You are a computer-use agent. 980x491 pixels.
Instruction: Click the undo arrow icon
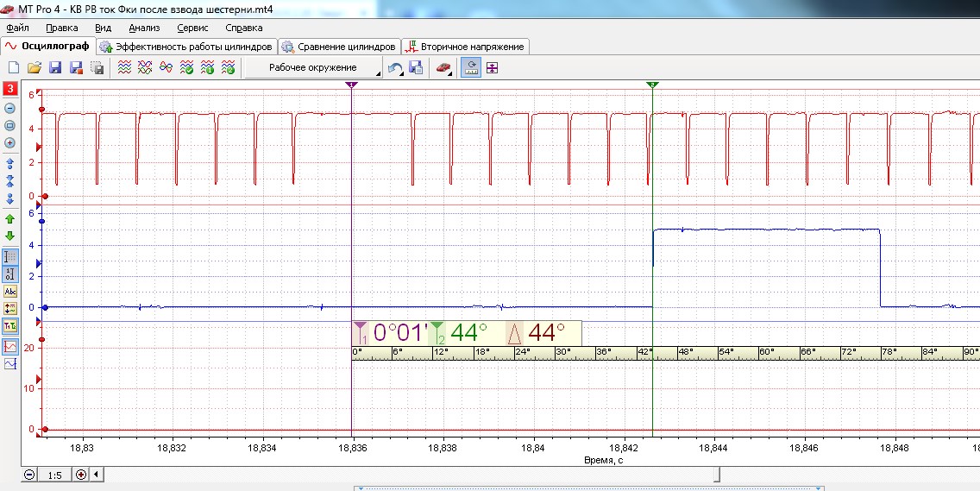pos(395,68)
